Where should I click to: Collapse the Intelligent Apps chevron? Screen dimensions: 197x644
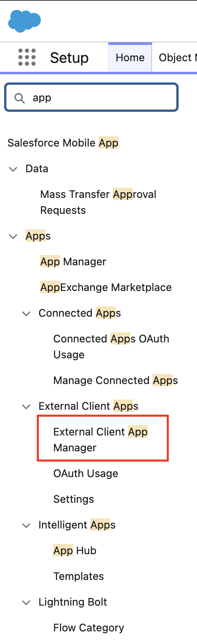[x=27, y=525]
